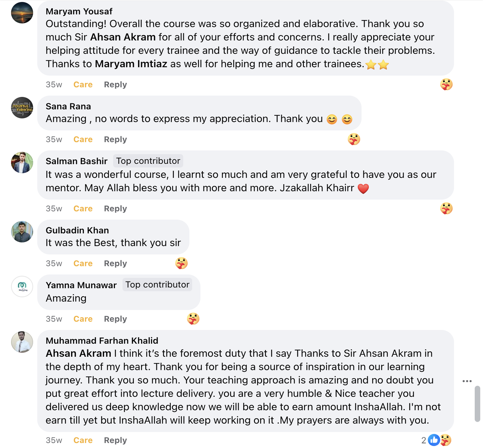Screen dimensions: 483x448
Task: Click Top contributor badge next to Salman Bashir
Action: (148, 161)
